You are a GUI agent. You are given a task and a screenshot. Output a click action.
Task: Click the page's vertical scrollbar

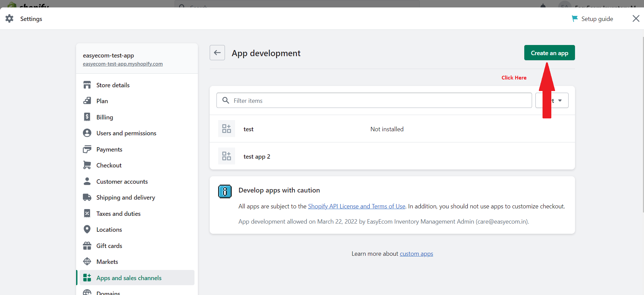tap(643, 124)
